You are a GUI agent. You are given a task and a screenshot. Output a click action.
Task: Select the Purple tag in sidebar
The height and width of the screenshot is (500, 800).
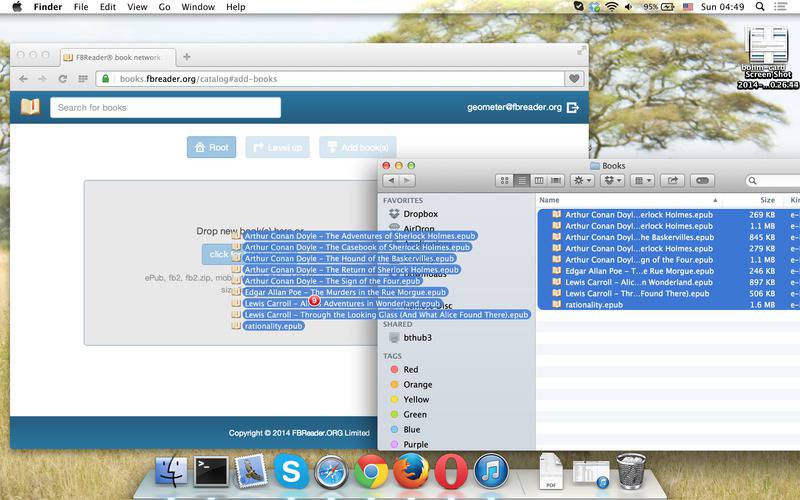click(x=415, y=444)
